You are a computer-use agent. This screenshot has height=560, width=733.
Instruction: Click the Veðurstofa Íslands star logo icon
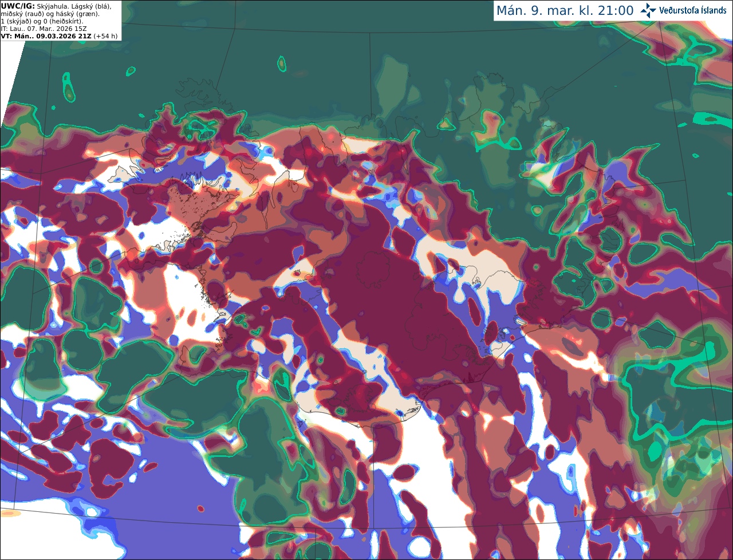click(x=648, y=10)
